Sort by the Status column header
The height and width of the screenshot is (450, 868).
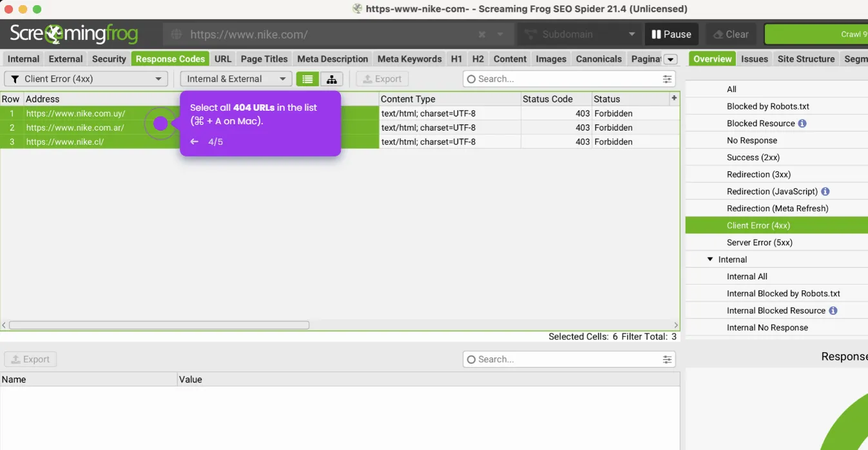pyautogui.click(x=630, y=99)
